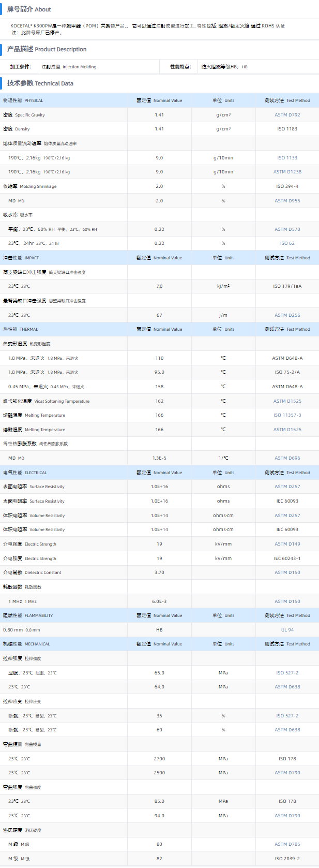
Task: Click the 产品描述 Product Description heading
Action: click(x=47, y=49)
